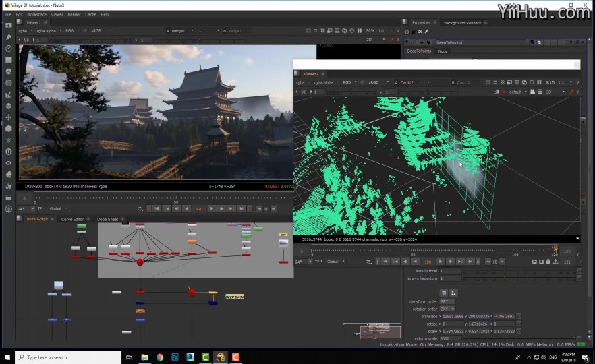Open the Workspace menu
595x364 pixels.
pyautogui.click(x=37, y=14)
